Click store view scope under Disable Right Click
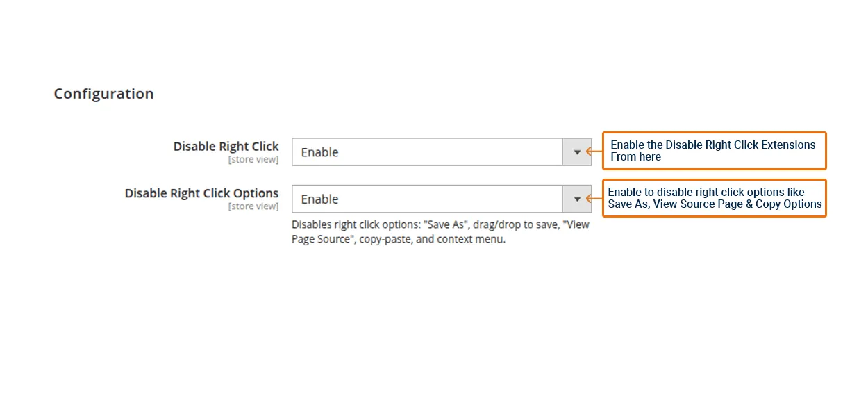This screenshot has height=417, width=868. [253, 160]
